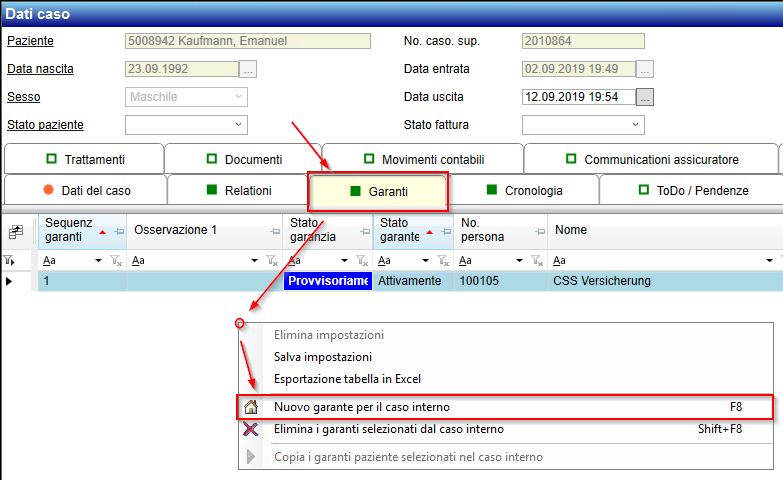The image size is (783, 480).
Task: Open No. persona filter operator dropdown
Action: 519,260
